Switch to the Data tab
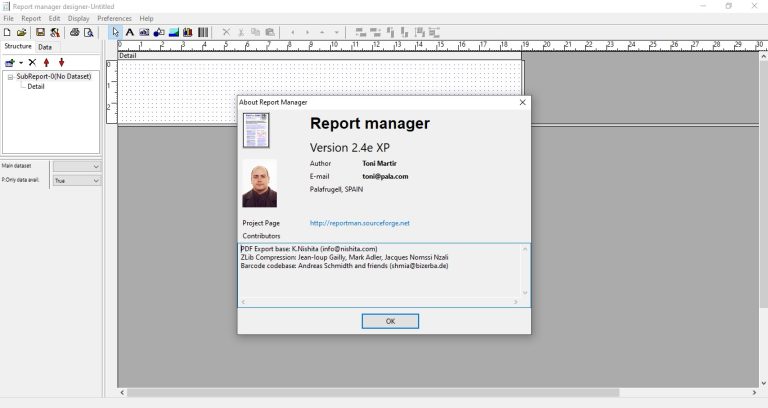Image resolution: width=768 pixels, height=408 pixels. 45,47
